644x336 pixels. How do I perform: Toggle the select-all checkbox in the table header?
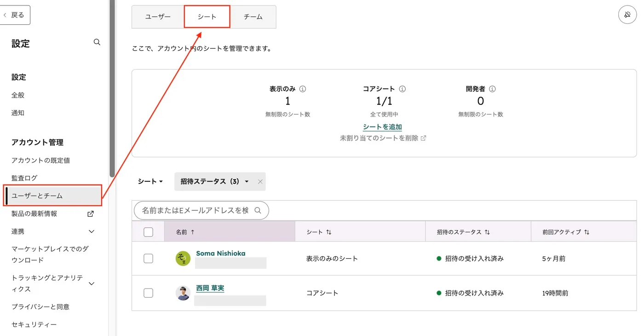pos(148,232)
